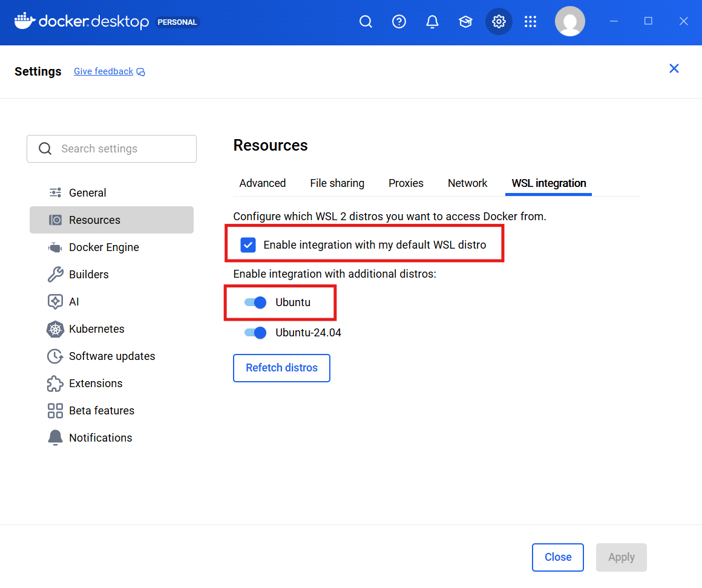The height and width of the screenshot is (588, 702).
Task: Click the Notifications bell icon in the sidebar
Action: click(55, 437)
